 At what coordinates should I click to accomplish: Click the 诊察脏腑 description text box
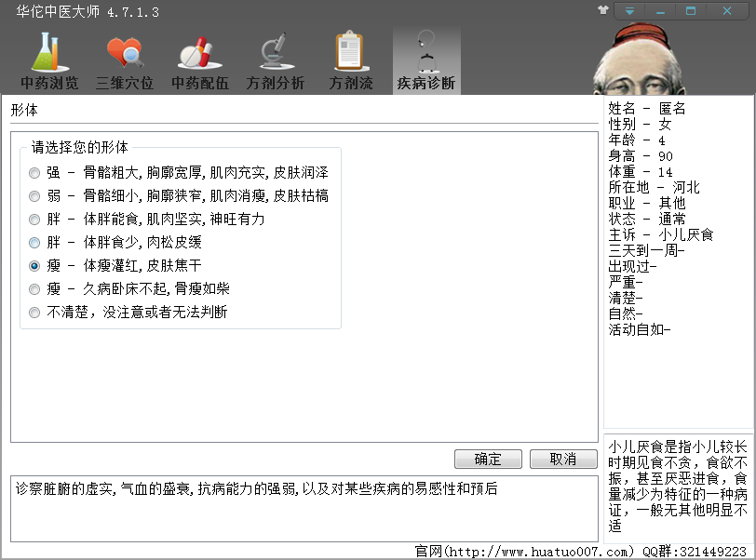coord(304,508)
